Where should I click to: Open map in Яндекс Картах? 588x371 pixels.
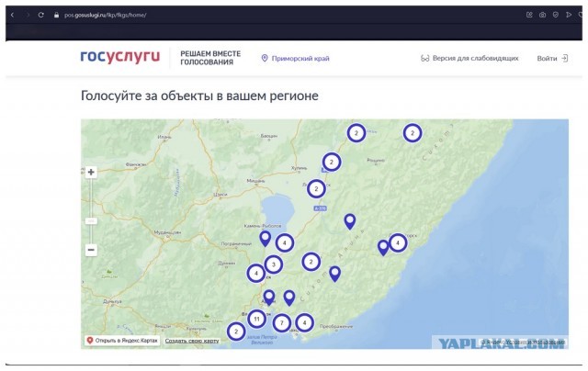[122, 341]
